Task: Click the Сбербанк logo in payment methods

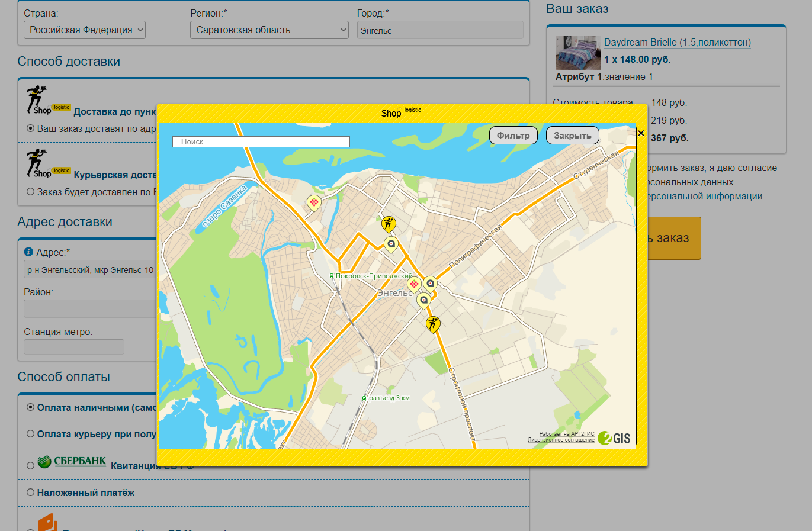Action: coord(72,462)
